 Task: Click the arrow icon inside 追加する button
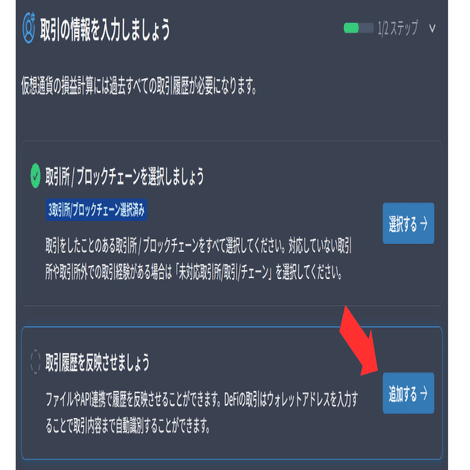[x=424, y=393]
